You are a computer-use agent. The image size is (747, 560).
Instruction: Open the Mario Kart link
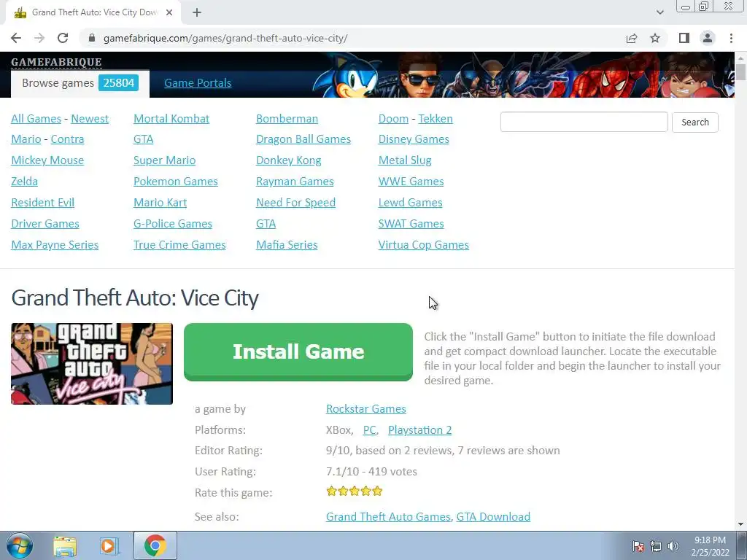click(160, 203)
